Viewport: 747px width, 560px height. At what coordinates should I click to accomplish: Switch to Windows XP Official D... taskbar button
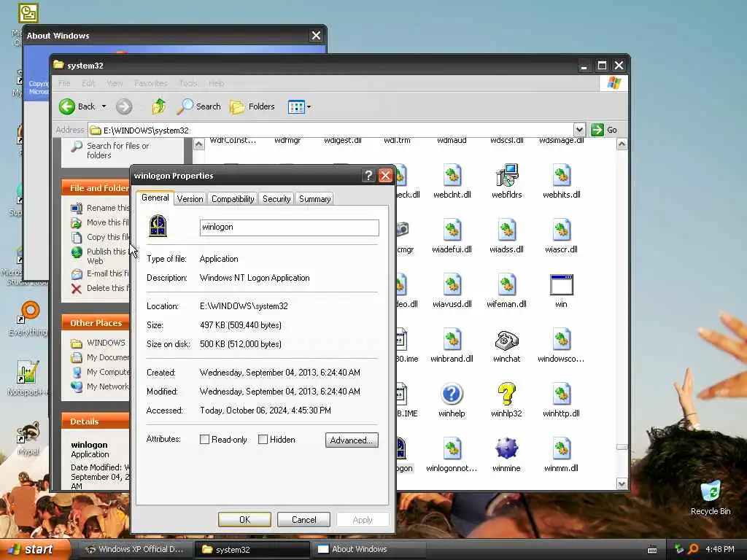tap(135, 550)
